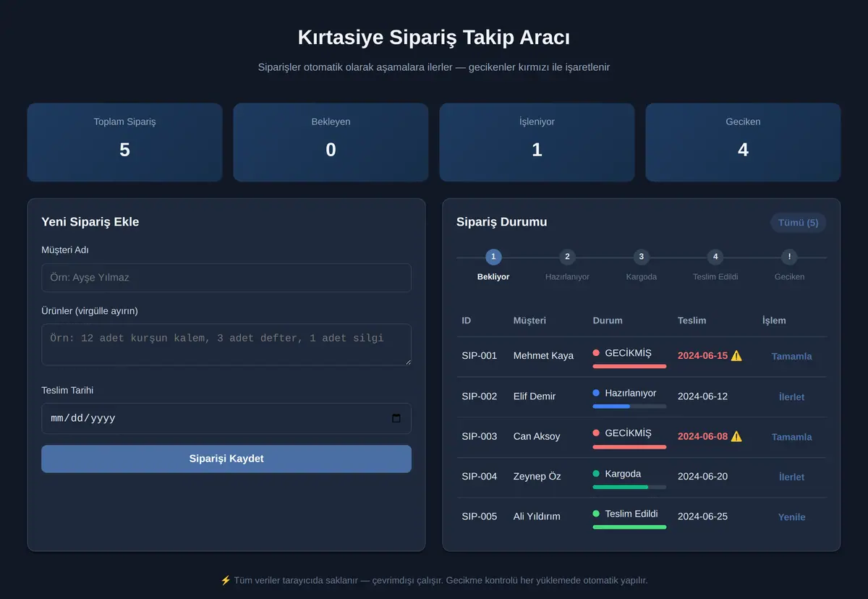Click green status dot for SIP-005
868x599 pixels.
pyautogui.click(x=596, y=514)
